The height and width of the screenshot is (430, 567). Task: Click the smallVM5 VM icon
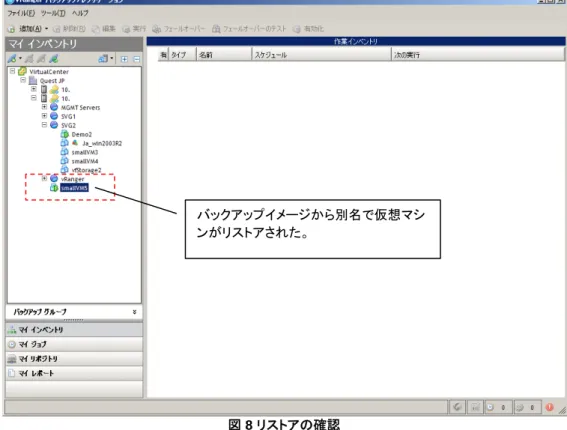point(54,188)
